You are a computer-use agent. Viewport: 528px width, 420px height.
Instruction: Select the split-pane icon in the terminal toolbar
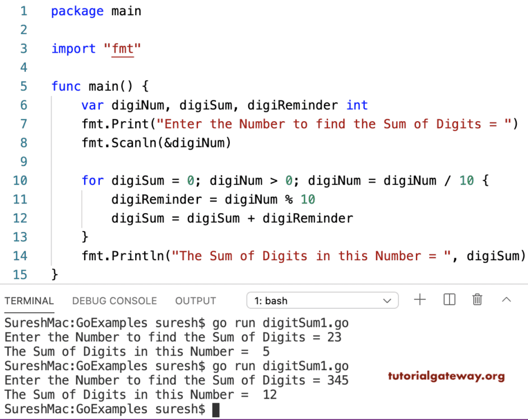coord(449,299)
